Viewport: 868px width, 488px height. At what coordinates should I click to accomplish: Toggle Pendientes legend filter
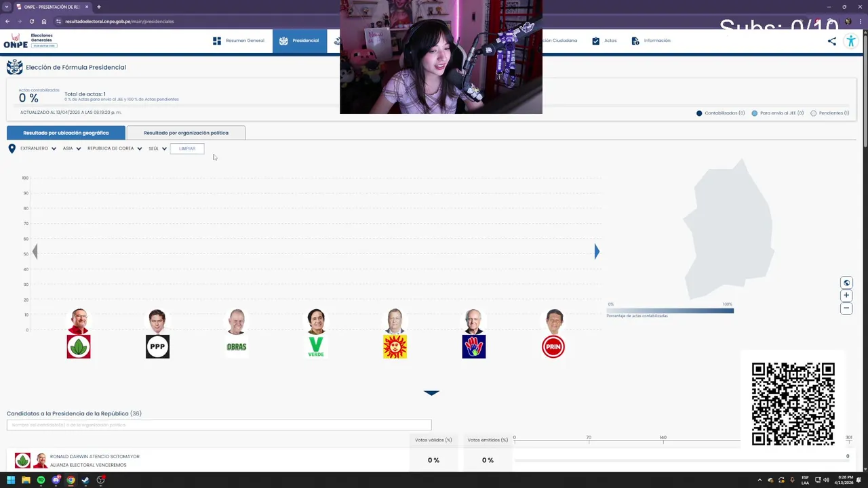(830, 113)
